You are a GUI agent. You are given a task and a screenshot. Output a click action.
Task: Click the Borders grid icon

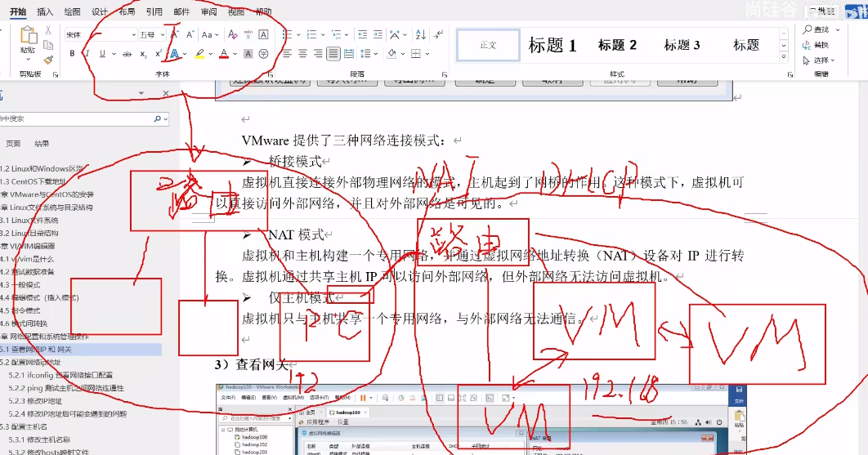pyautogui.click(x=416, y=54)
